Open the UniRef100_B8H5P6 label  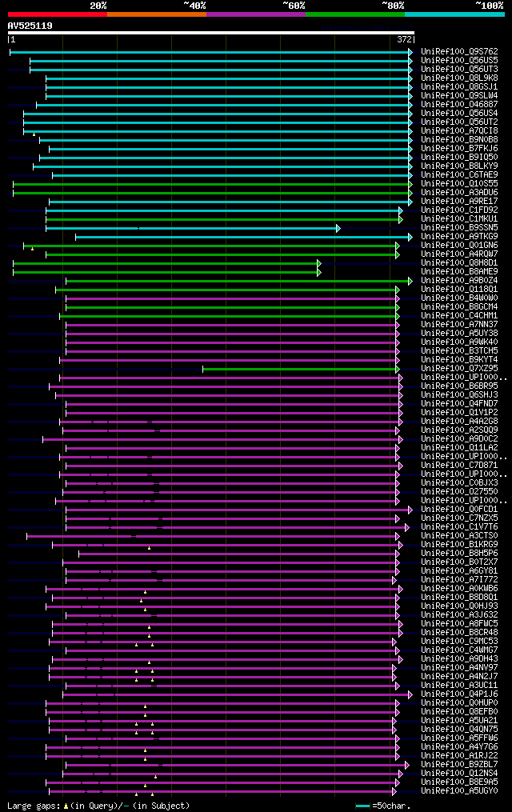pos(460,554)
